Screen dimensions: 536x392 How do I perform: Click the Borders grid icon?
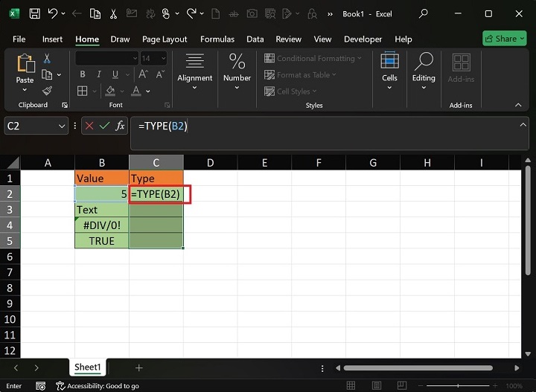(x=82, y=91)
